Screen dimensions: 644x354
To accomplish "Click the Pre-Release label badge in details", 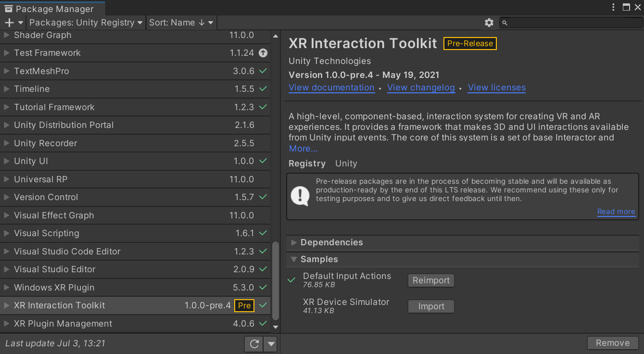I will tap(470, 43).
